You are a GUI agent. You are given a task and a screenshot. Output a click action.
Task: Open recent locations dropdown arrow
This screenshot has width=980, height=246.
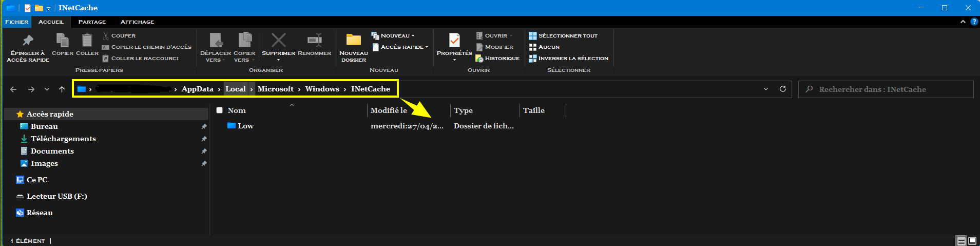click(x=47, y=89)
